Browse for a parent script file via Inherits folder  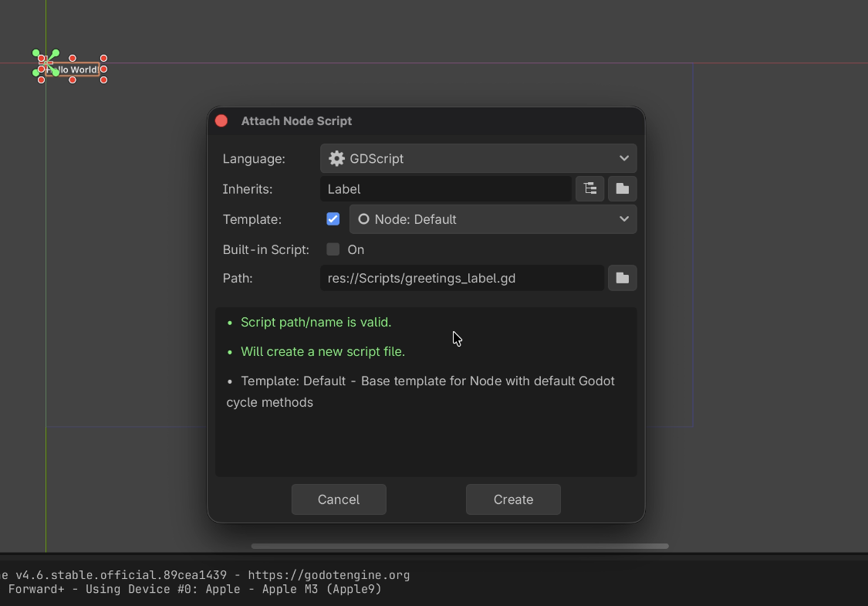[622, 188]
